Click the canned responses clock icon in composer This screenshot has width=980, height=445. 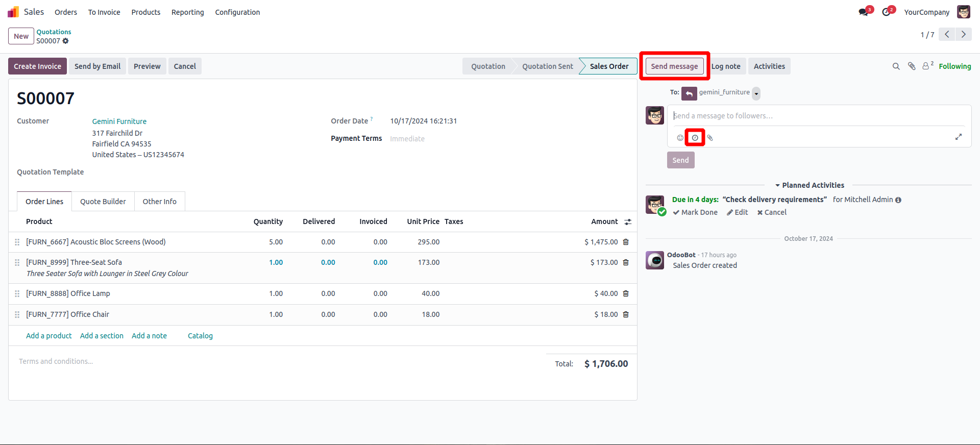coord(695,138)
